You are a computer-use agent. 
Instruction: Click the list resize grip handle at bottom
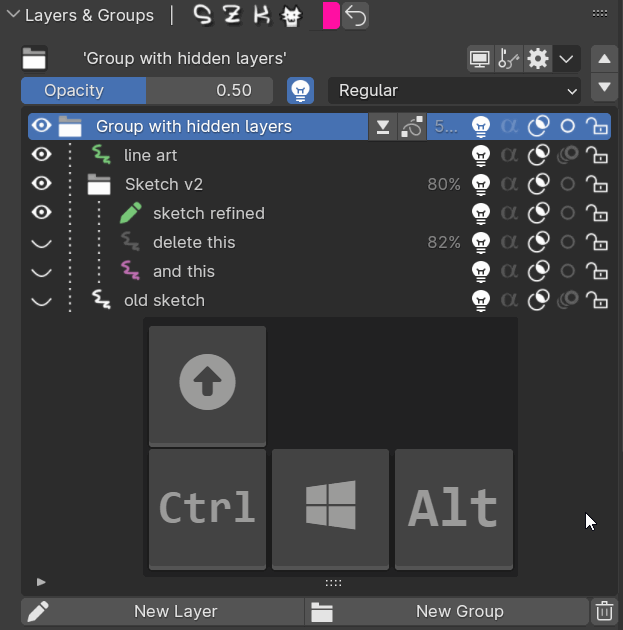click(333, 583)
